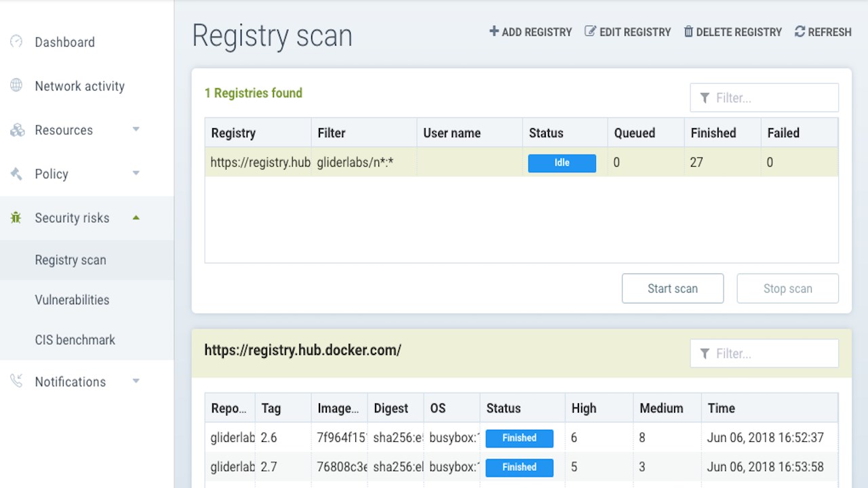Screen dimensions: 868x488
Task: Click the Network activity globe icon
Action: 16,86
